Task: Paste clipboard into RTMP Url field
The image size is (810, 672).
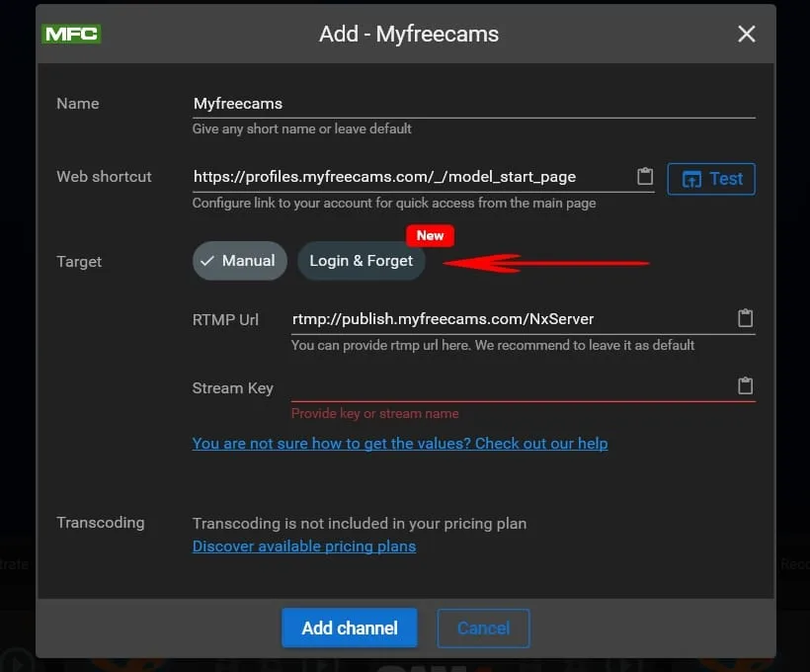Action: (745, 318)
